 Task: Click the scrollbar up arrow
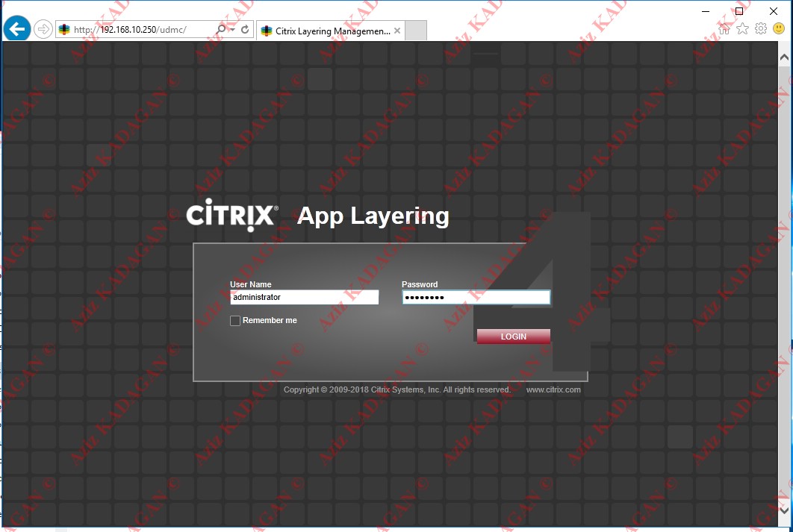(x=784, y=57)
